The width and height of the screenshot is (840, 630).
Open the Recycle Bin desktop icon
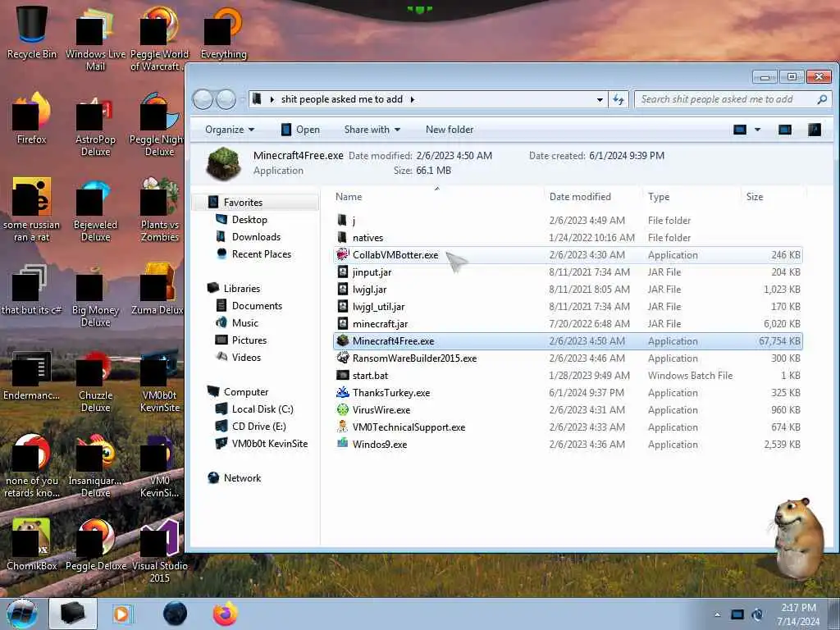point(32,32)
